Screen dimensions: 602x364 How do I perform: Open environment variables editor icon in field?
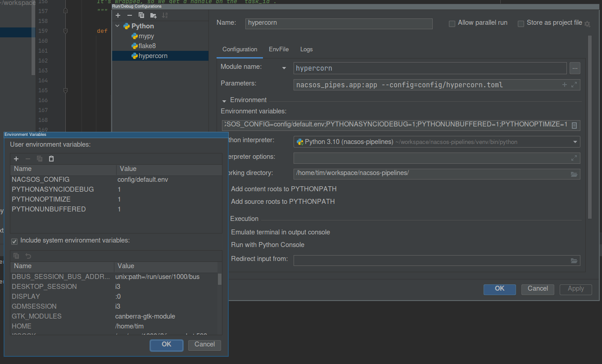pyautogui.click(x=574, y=126)
